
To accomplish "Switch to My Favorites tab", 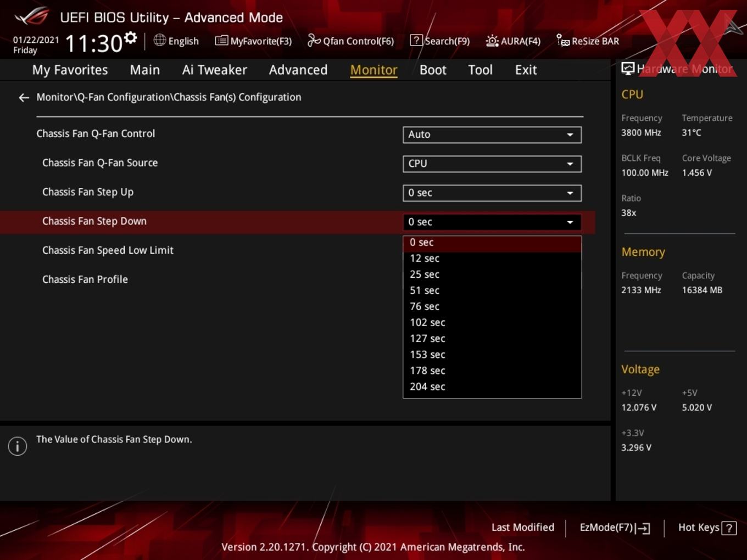I will pos(70,70).
